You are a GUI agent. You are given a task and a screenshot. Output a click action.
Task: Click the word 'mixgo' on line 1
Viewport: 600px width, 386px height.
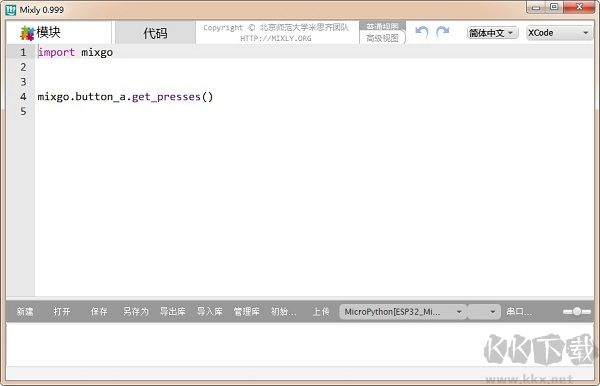pyautogui.click(x=97, y=52)
